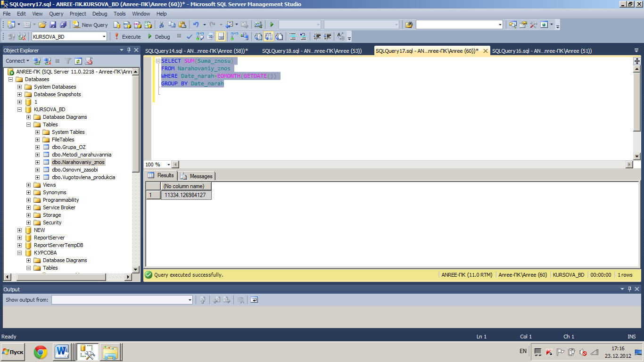Uncomment the selected lines icon
644x362 pixels.
point(303,36)
